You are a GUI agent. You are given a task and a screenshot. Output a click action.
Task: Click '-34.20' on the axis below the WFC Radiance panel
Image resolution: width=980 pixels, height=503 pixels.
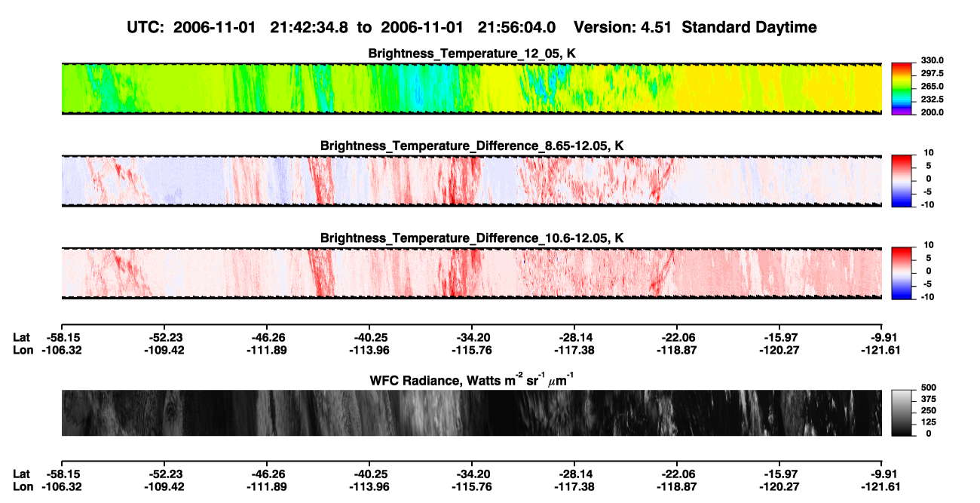pos(472,474)
